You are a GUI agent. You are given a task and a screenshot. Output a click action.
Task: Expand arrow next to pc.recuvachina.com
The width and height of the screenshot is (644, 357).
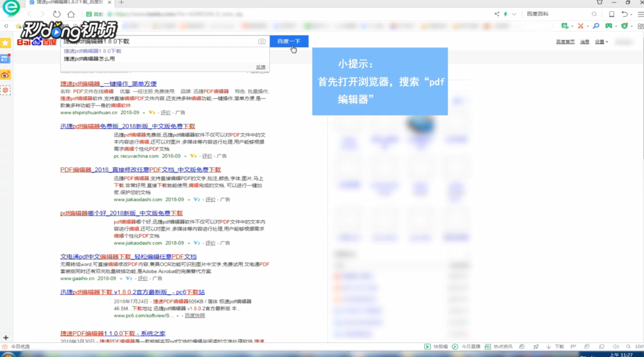[185, 156]
